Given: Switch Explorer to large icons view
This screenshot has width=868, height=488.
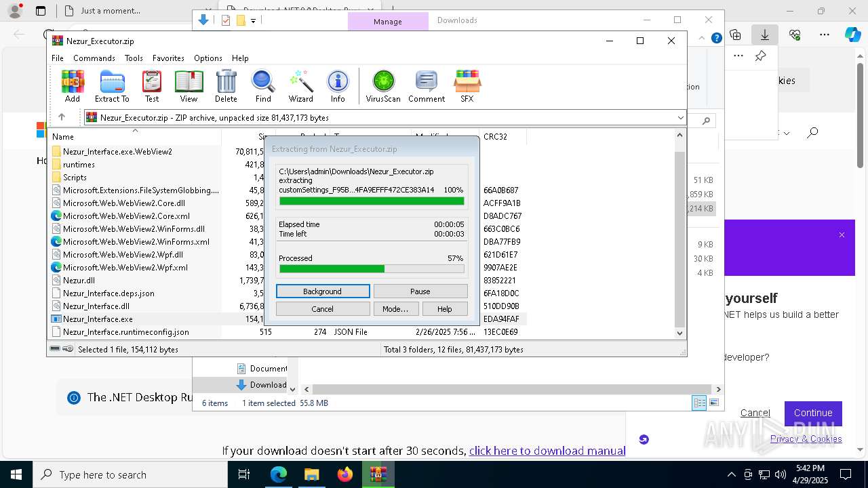Looking at the screenshot, I should (x=713, y=403).
